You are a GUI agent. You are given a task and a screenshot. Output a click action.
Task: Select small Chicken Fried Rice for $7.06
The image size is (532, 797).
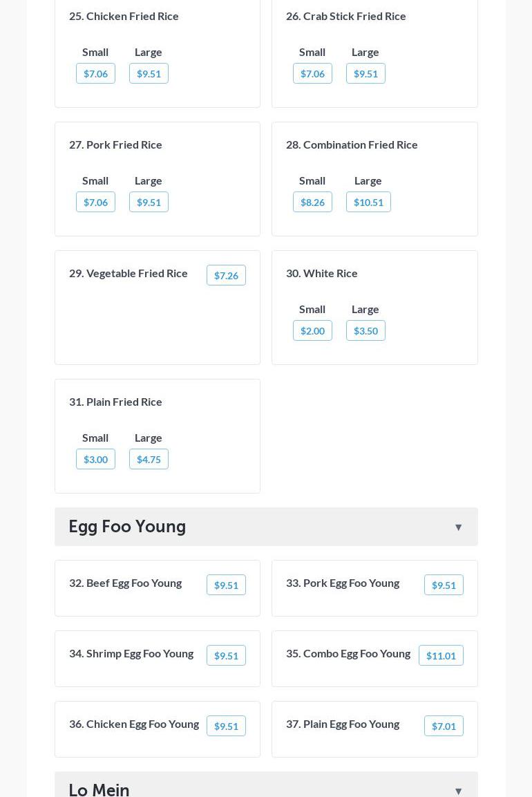[x=95, y=74]
